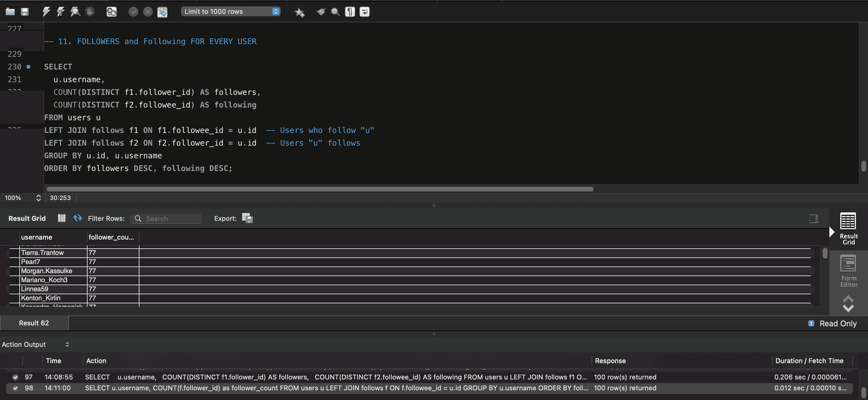Screen dimensions: 868x400
Task: Rollback transaction X icon
Action: click(148, 12)
